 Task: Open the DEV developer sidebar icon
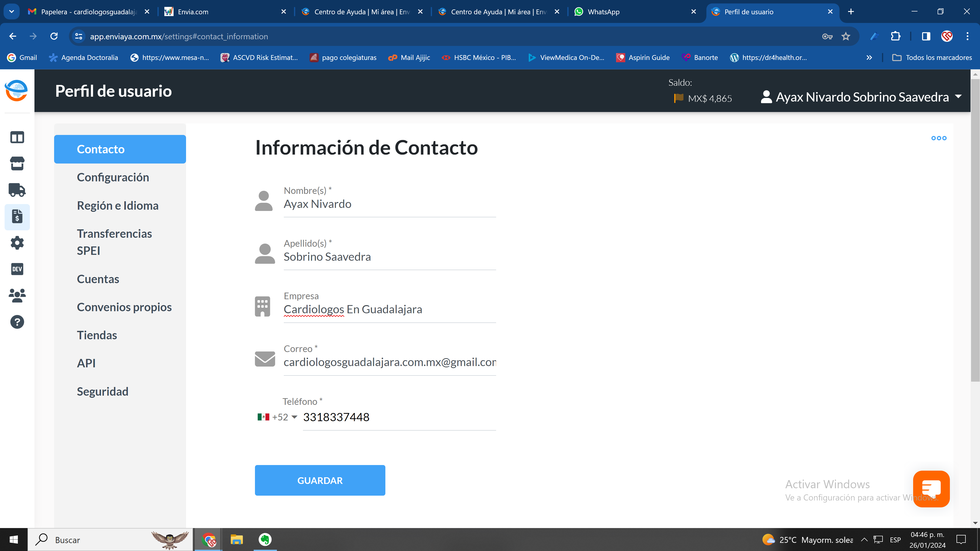pos(17,269)
